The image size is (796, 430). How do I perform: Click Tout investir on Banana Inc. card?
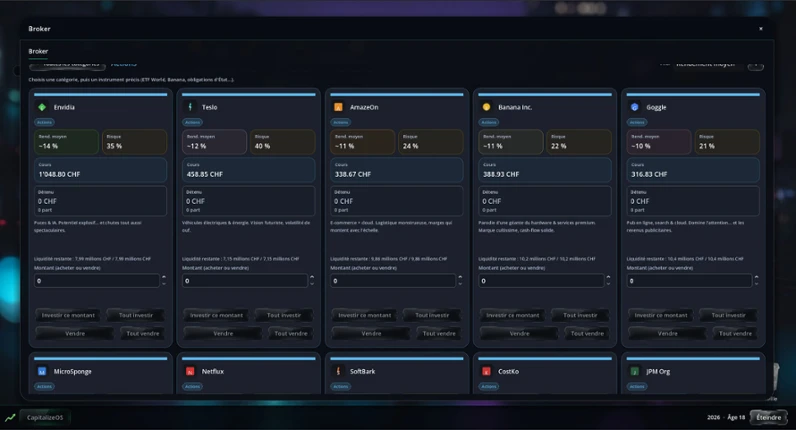580,315
